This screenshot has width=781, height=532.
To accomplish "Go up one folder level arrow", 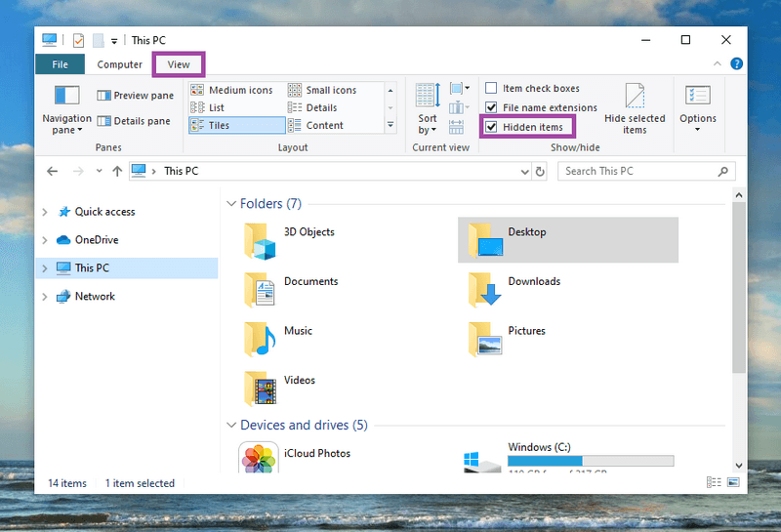I will [117, 171].
